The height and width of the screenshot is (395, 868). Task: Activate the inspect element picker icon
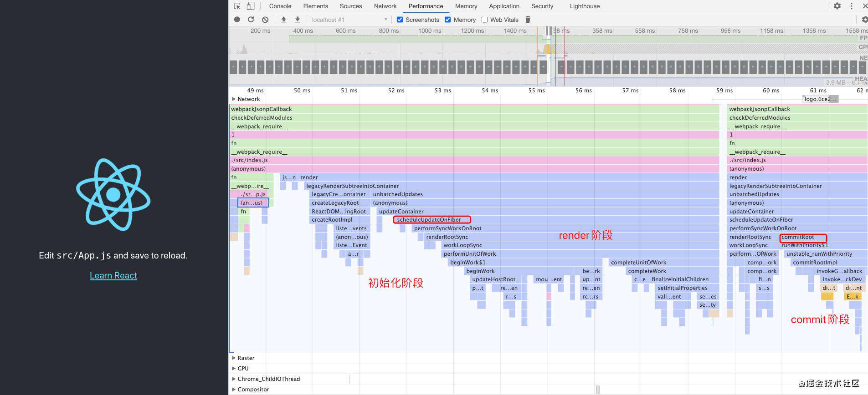click(237, 6)
